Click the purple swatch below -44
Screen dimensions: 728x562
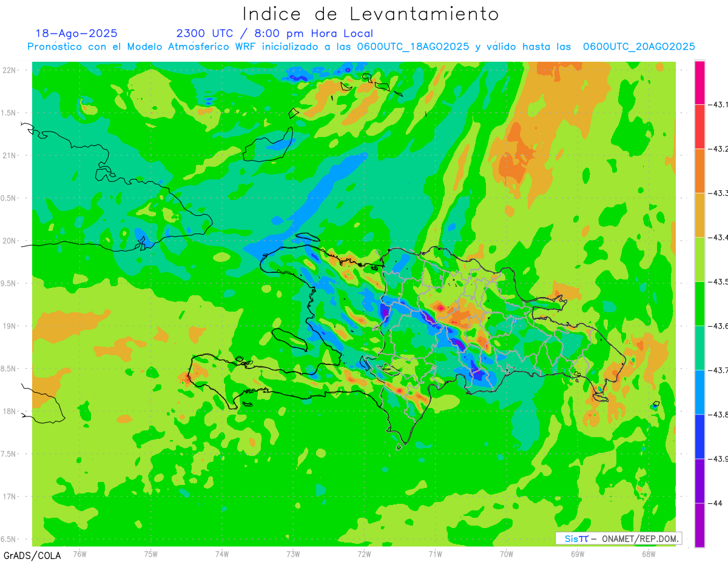coord(699,525)
